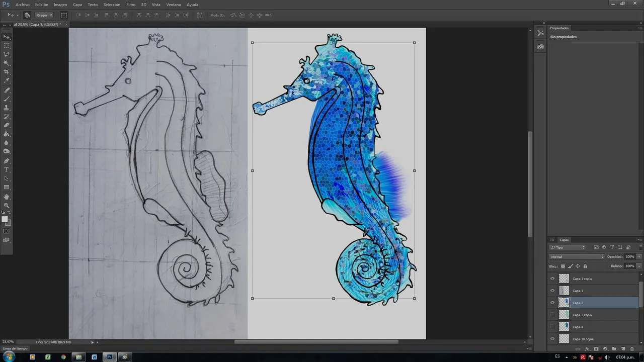This screenshot has height=362, width=644.
Task: Toggle lock all padlock icon
Action: (x=585, y=266)
